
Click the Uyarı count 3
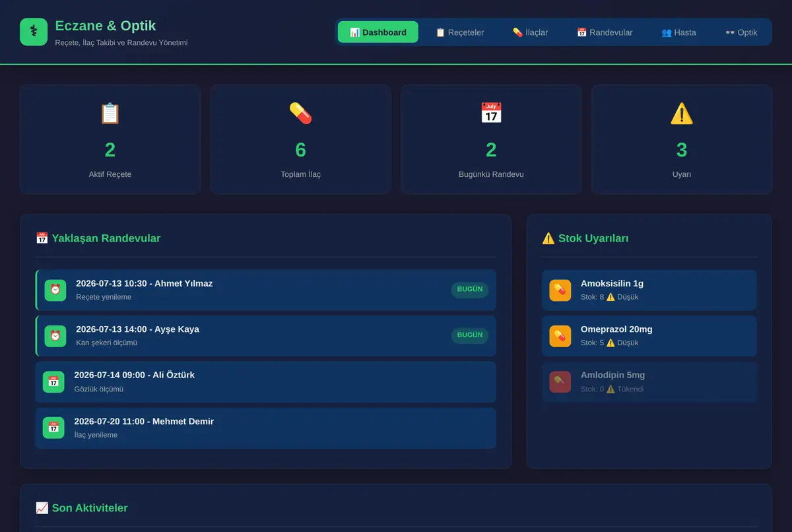click(682, 150)
